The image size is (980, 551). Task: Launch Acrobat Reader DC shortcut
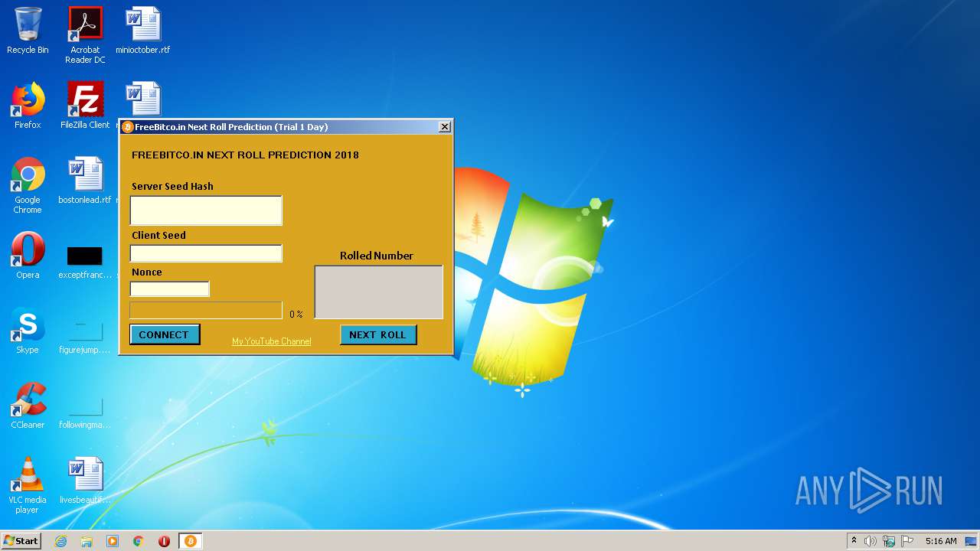coord(85,34)
